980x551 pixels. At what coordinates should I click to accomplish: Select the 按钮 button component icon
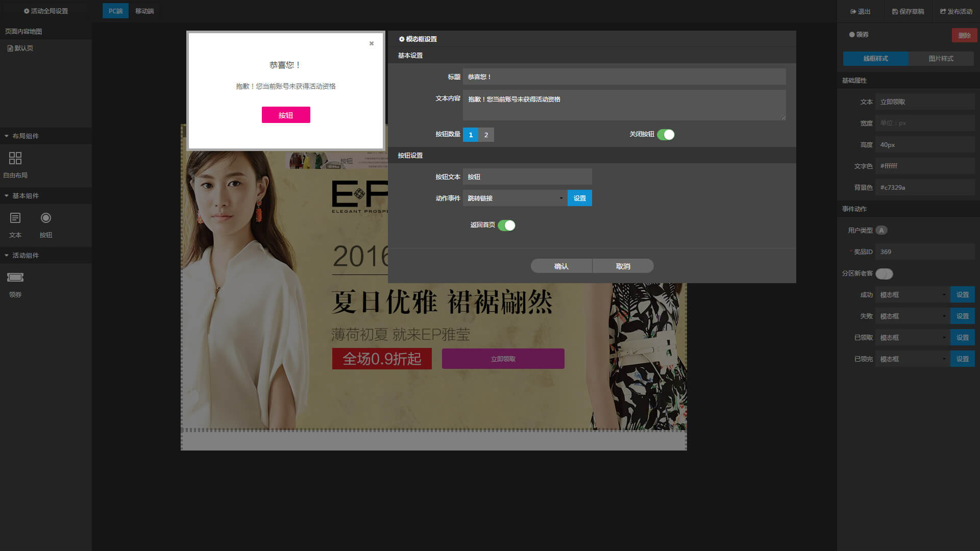[x=46, y=218]
